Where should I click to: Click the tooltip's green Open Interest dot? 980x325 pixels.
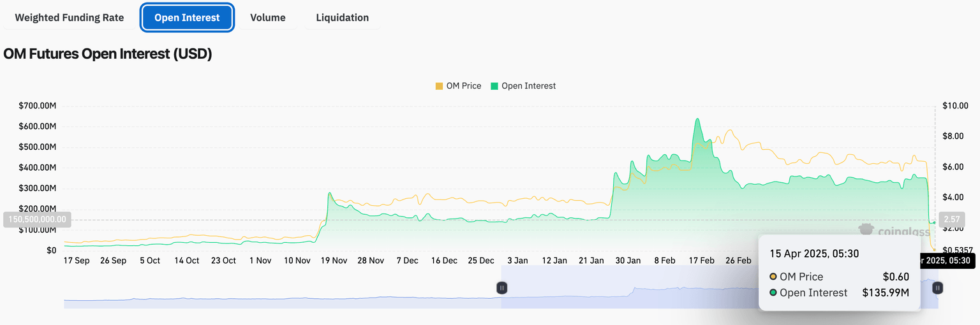pyautogui.click(x=773, y=292)
